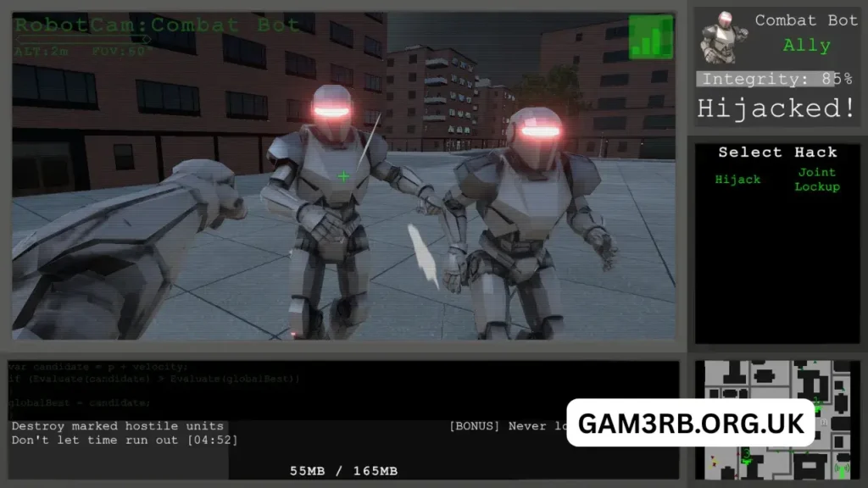The width and height of the screenshot is (868, 488).
Task: Click the Hijacked! status banner
Action: click(x=776, y=108)
